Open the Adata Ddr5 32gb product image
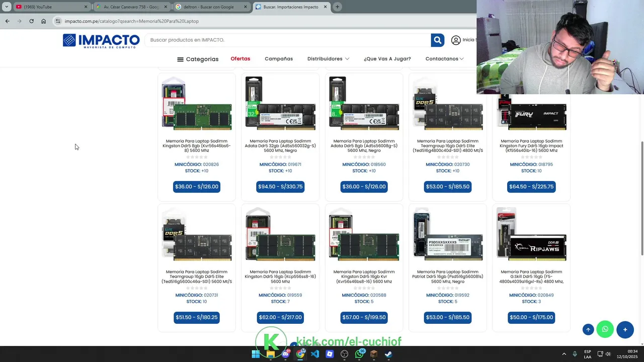The image size is (644, 362). pos(280,104)
